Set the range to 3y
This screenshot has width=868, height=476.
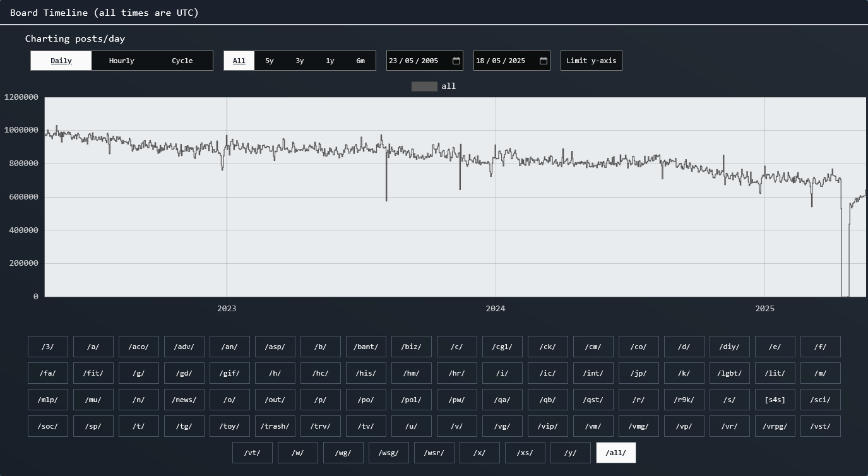300,61
